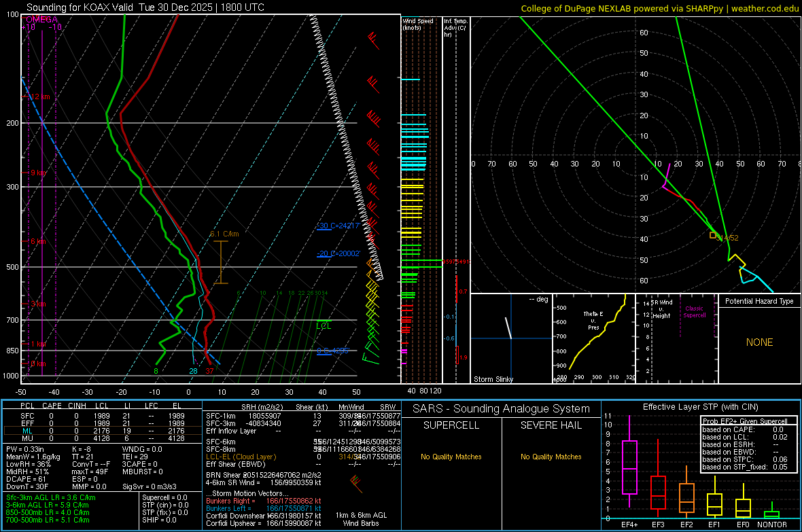Click the green surface dewpoint value 8
802x532 pixels.
[x=156, y=371]
